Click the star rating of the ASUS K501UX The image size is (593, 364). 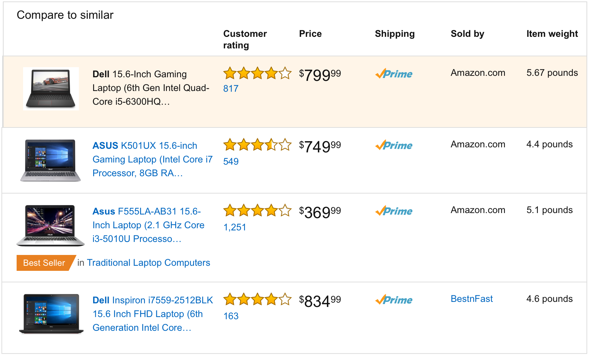pyautogui.click(x=257, y=145)
